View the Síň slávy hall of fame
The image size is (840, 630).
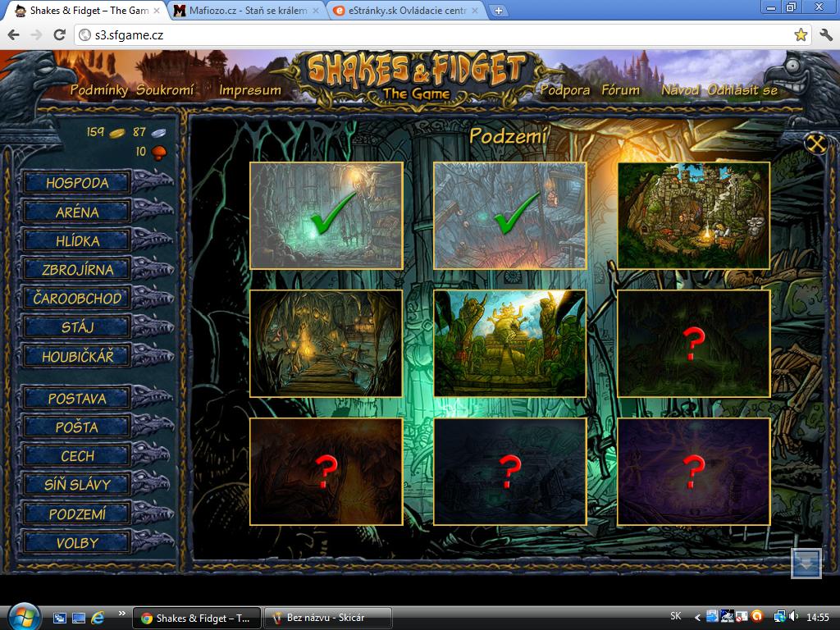point(76,485)
